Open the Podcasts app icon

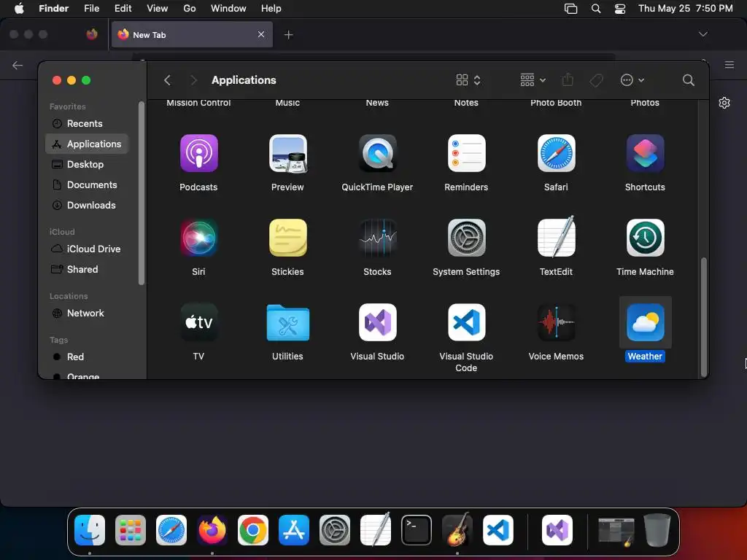[x=198, y=153]
